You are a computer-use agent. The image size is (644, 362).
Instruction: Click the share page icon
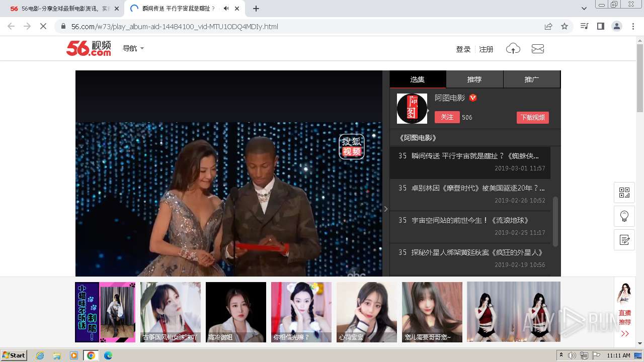click(548, 26)
